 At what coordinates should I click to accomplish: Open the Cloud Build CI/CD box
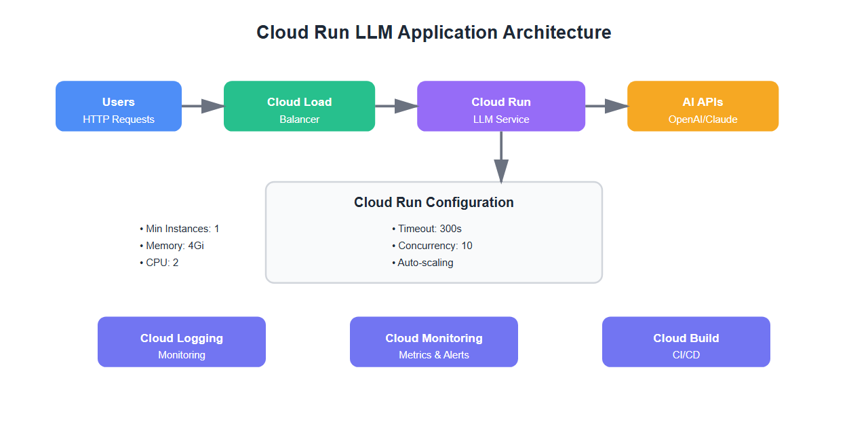point(686,342)
